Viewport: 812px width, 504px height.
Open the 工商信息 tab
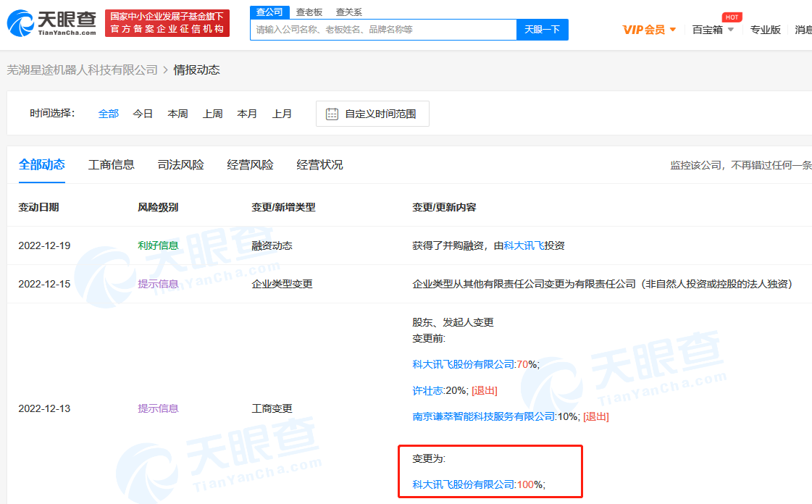point(112,164)
